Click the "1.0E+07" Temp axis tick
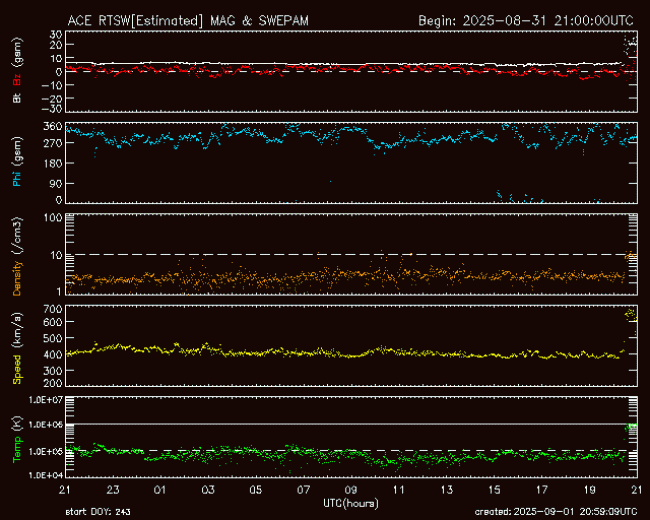This screenshot has height=520, width=650. pos(46,400)
